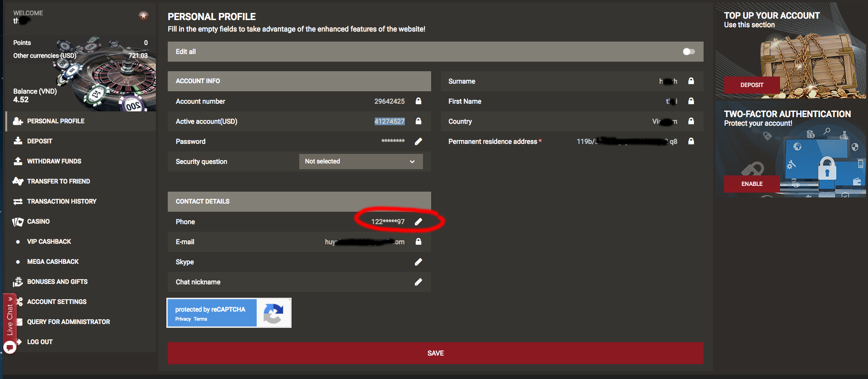Click the lock icon beside Permanent residence address

pyautogui.click(x=691, y=141)
